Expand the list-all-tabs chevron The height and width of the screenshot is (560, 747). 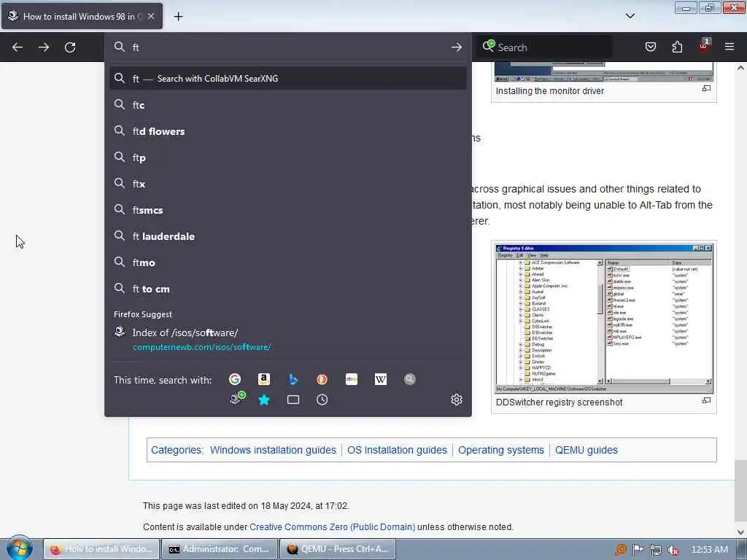[x=630, y=16]
